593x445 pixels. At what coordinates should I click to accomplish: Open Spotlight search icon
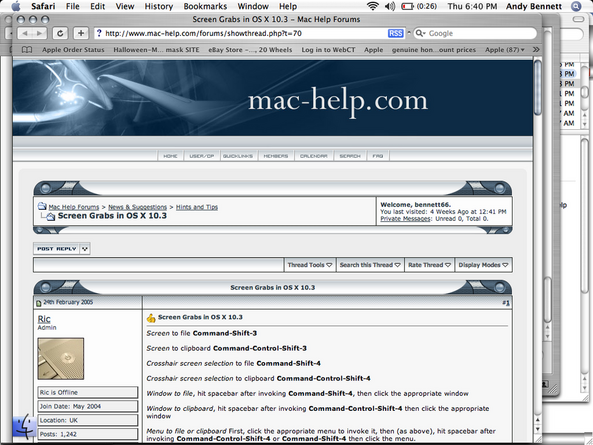click(576, 6)
